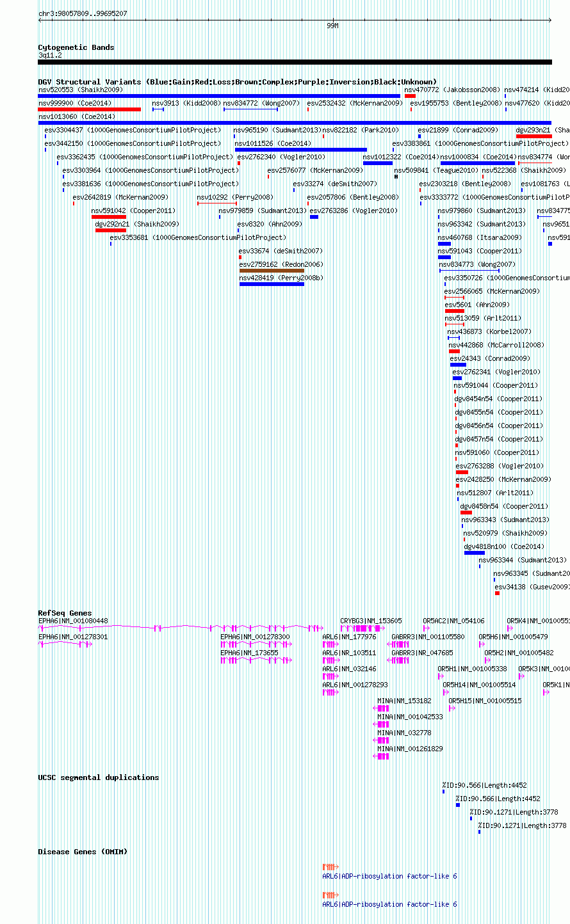Open esv34138 (Gusev2009) variant
This screenshot has height=924, width=570.
pos(532,587)
